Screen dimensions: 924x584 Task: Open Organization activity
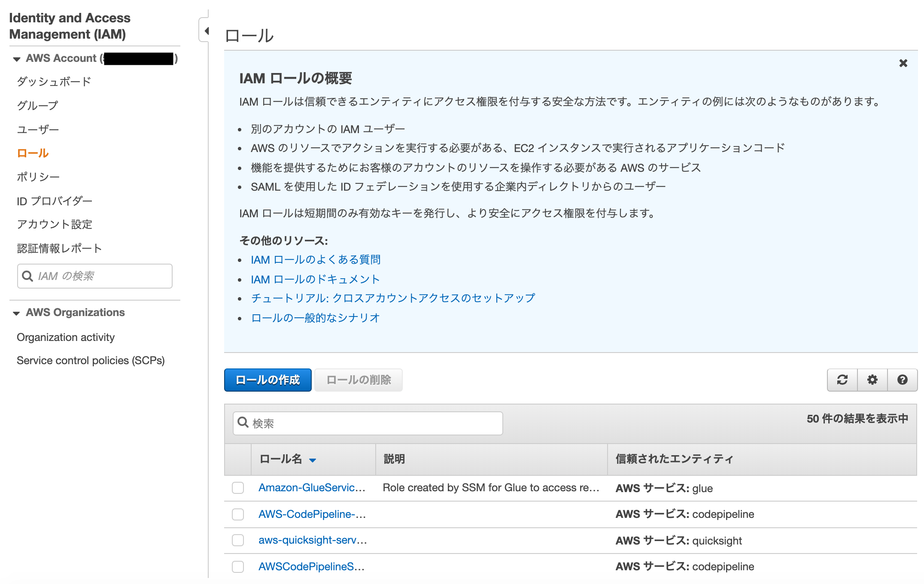click(x=66, y=337)
